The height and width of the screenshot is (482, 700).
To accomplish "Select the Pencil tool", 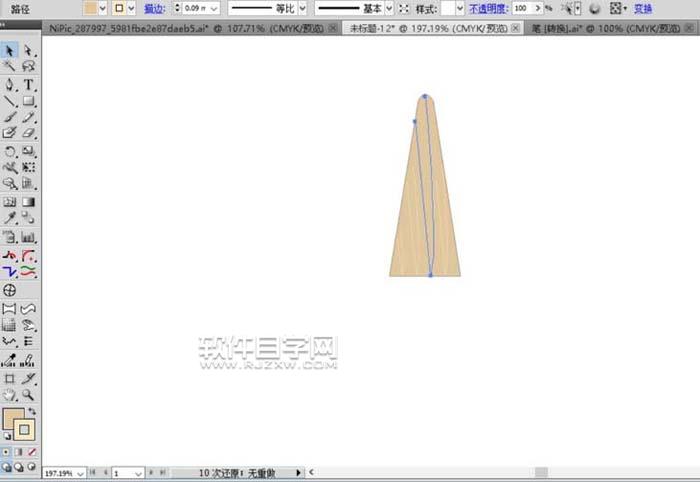I will [29, 117].
